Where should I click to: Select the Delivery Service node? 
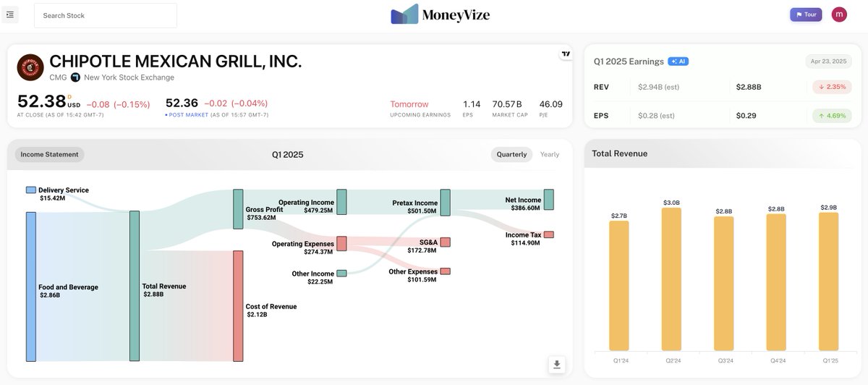(30, 190)
